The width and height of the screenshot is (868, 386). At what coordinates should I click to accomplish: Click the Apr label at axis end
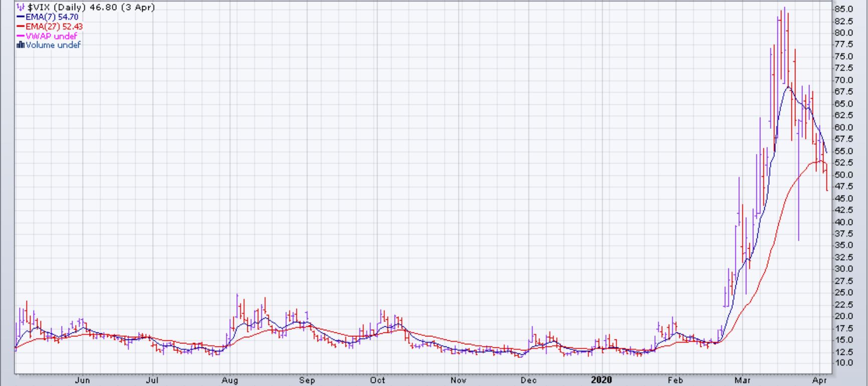click(819, 380)
